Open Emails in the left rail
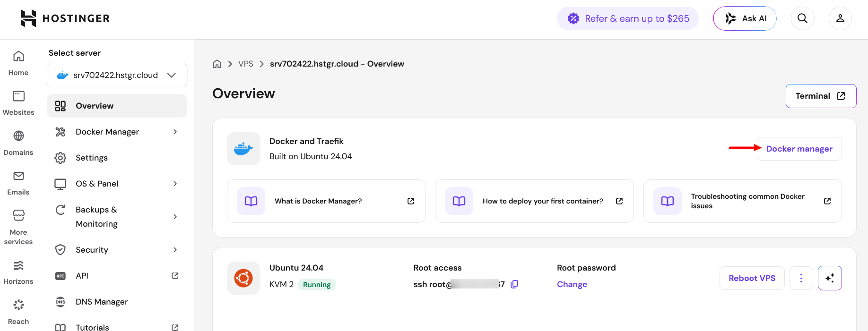The image size is (868, 331). (x=18, y=183)
